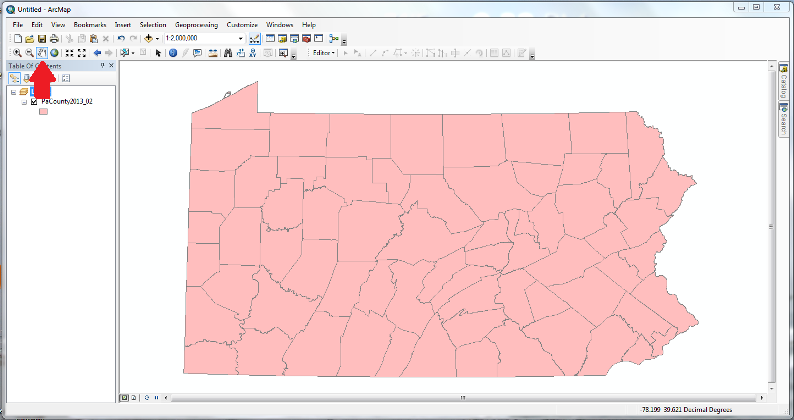Toggle the Editor Toolbar icon

255,39
